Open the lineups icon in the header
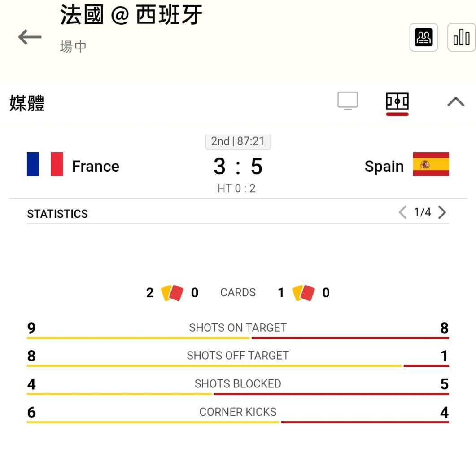The height and width of the screenshot is (449, 476). 424,37
